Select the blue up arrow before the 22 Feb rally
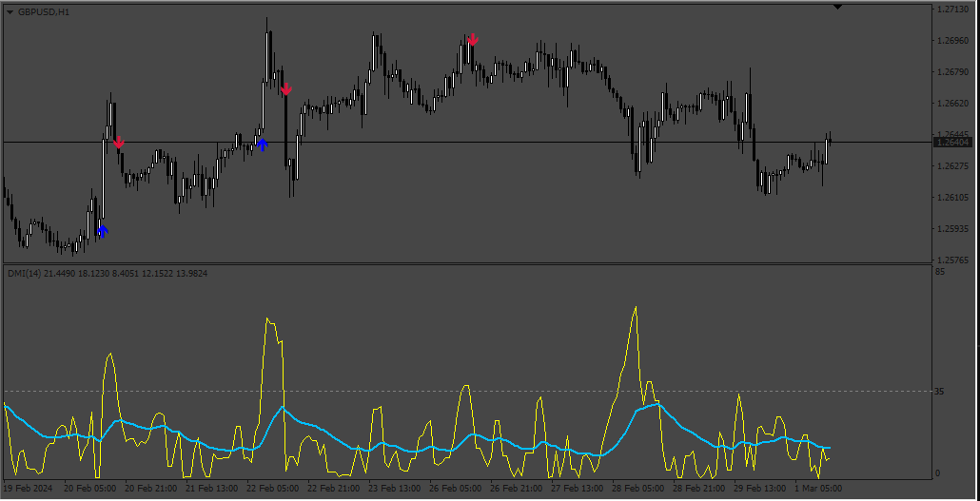Screen dimensions: 980x501 click(x=263, y=145)
